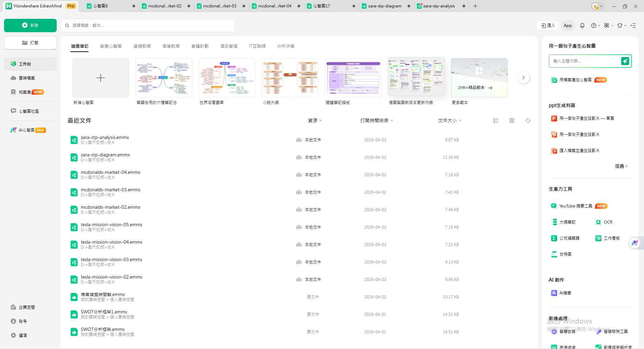This screenshot has width=644, height=349.
Task: Click the notification bell icon
Action: point(582,26)
